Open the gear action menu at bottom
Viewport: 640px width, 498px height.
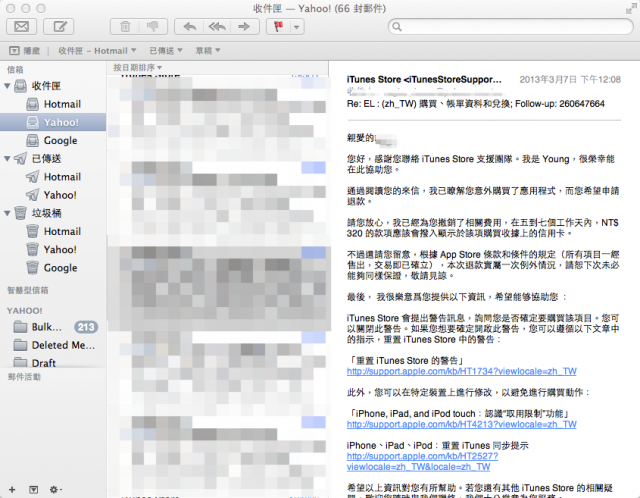point(55,489)
